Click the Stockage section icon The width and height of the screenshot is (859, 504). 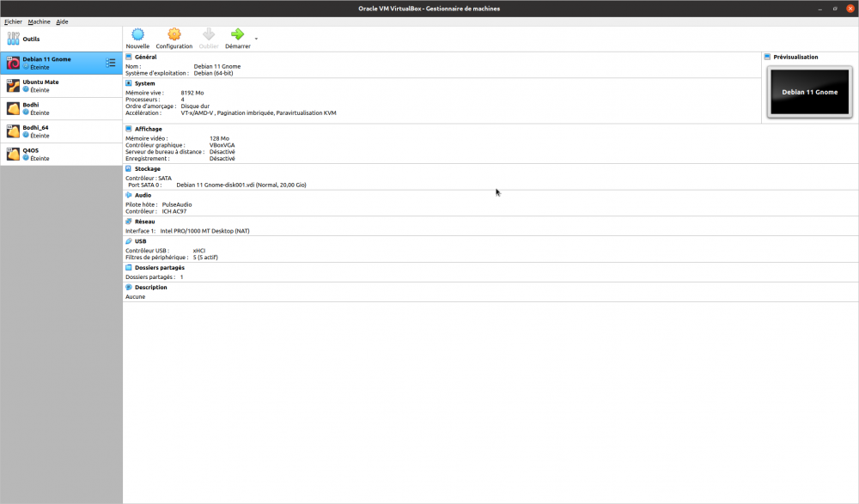click(x=129, y=169)
